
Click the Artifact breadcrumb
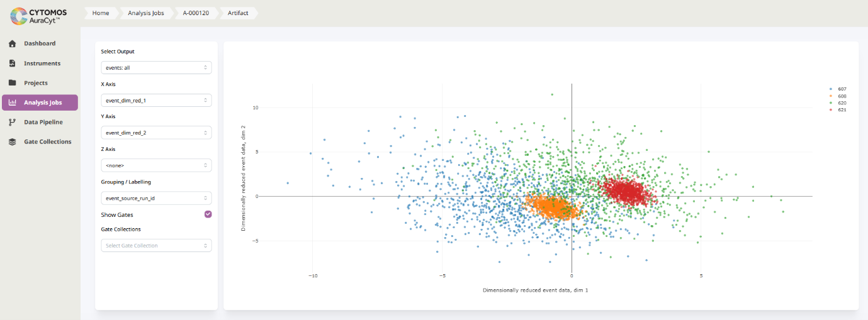238,13
